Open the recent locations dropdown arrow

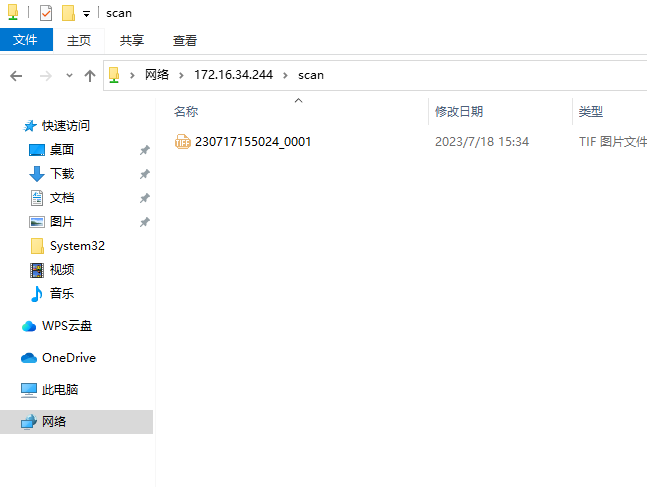coord(69,76)
